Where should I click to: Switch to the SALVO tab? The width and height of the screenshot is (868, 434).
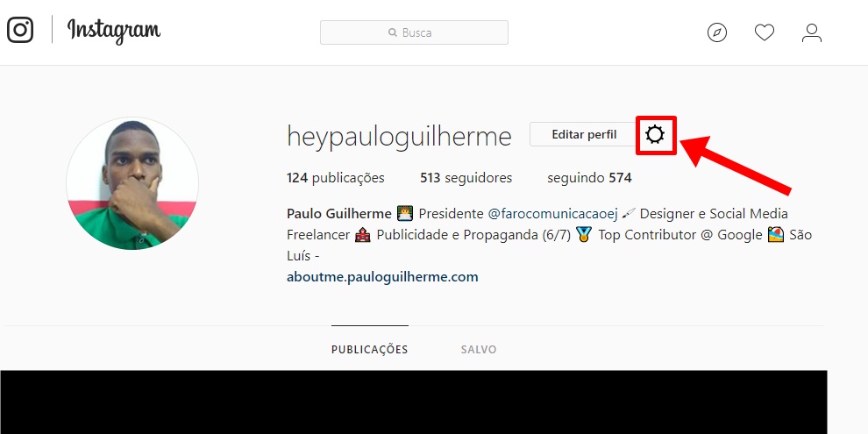479,349
